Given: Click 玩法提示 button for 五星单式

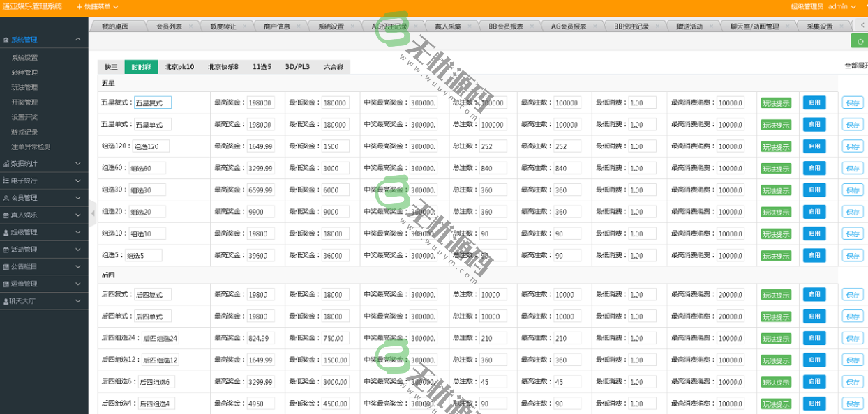Looking at the screenshot, I should (776, 125).
